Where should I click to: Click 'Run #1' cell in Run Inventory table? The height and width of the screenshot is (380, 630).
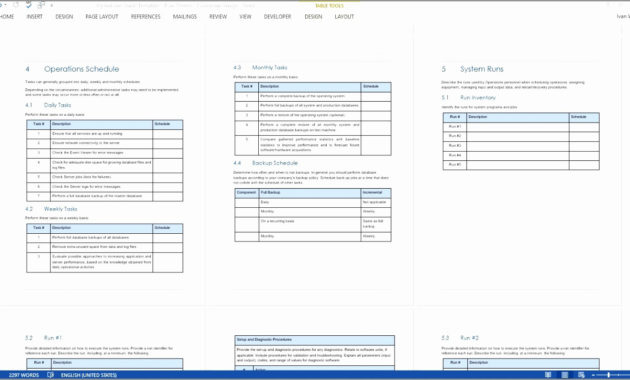[x=455, y=127]
